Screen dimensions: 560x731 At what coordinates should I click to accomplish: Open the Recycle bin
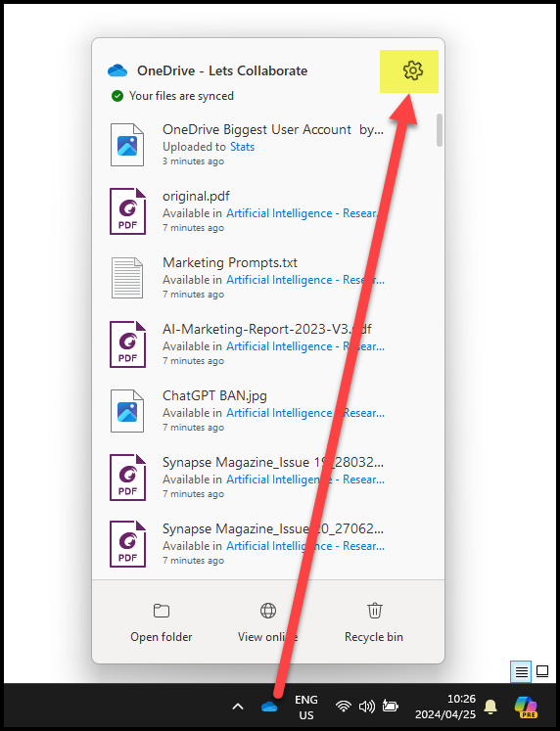pos(374,622)
